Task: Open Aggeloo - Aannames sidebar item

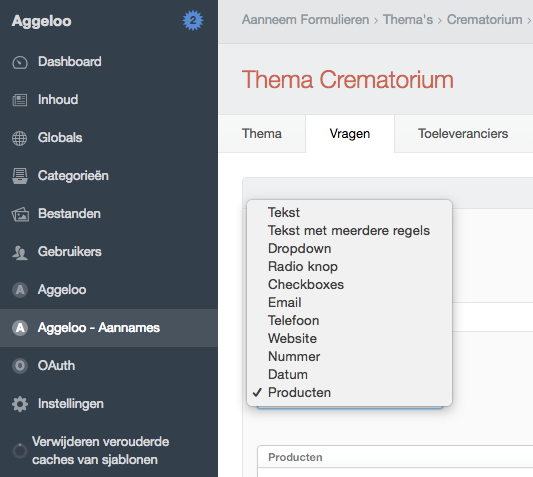Action: point(109,328)
